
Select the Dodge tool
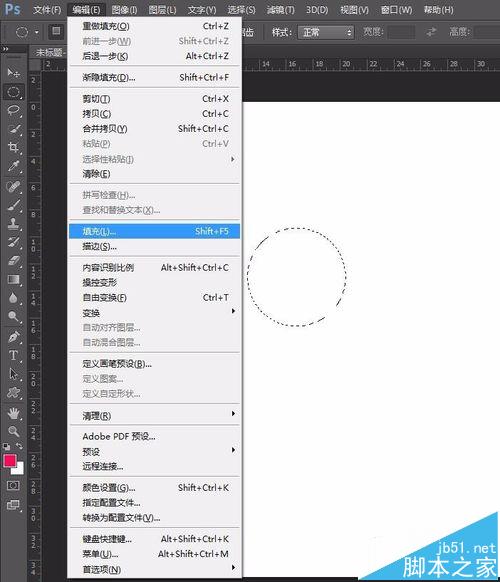[x=14, y=316]
